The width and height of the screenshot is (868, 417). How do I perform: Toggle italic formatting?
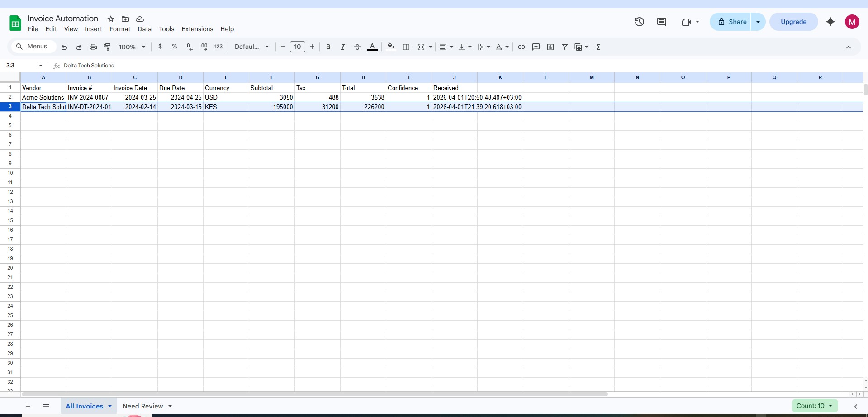(342, 47)
